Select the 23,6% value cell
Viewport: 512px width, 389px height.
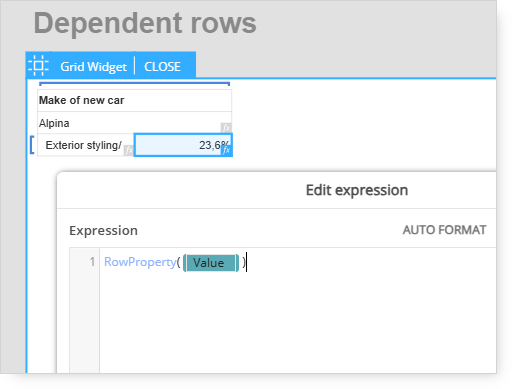(183, 145)
